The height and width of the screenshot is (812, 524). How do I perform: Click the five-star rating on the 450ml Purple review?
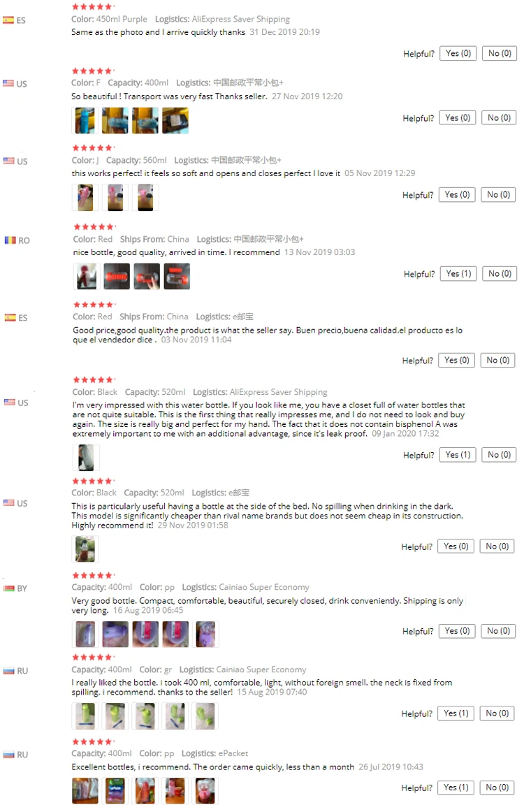coord(93,7)
